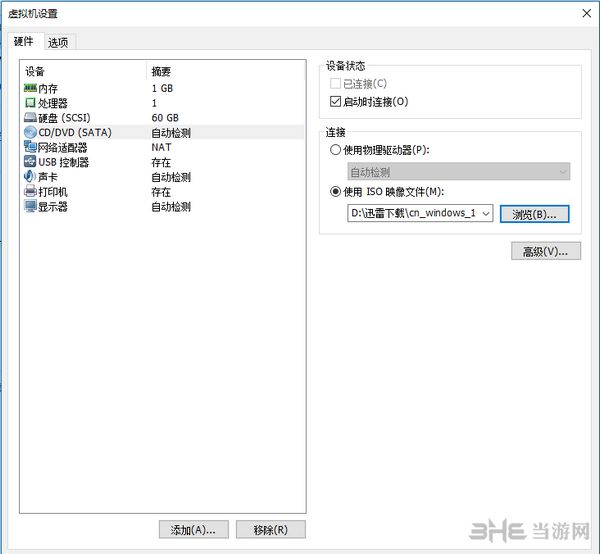Select the CD/DVD row 自动检测 summary text
Screen dimensions: 600x554
(171, 133)
